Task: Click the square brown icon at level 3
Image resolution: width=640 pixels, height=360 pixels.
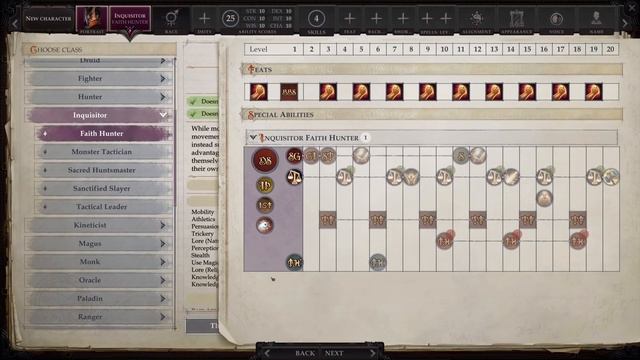Action: point(328,220)
